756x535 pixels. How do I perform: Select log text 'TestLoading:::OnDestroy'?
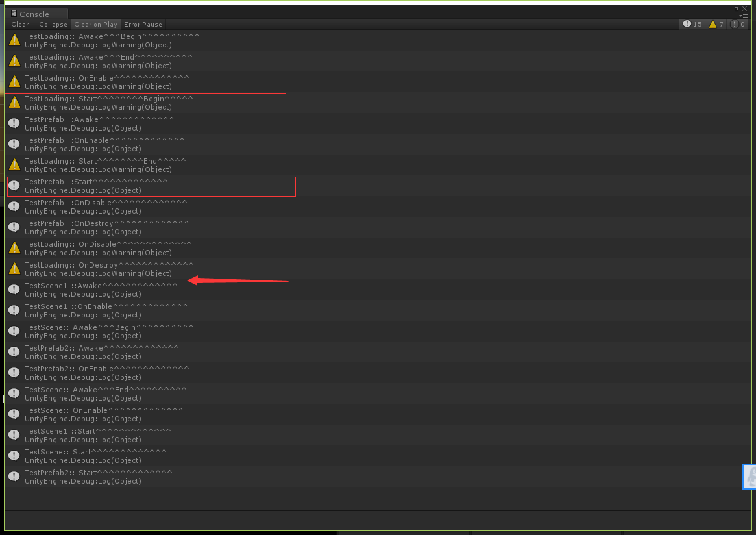click(x=71, y=264)
